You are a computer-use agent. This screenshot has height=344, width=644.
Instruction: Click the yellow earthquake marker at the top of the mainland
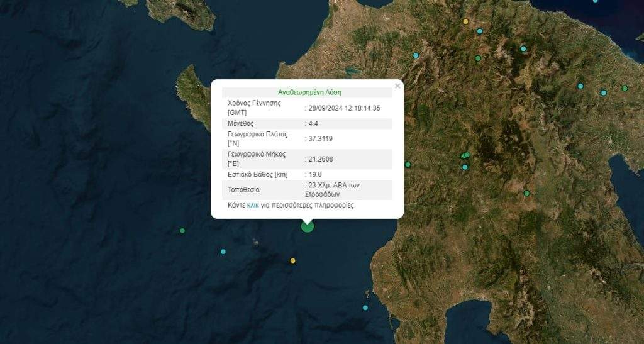click(465, 21)
